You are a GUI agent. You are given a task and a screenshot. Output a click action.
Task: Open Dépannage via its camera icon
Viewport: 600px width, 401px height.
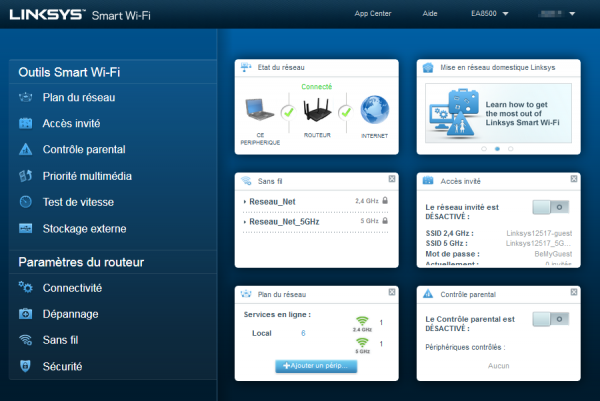point(25,314)
